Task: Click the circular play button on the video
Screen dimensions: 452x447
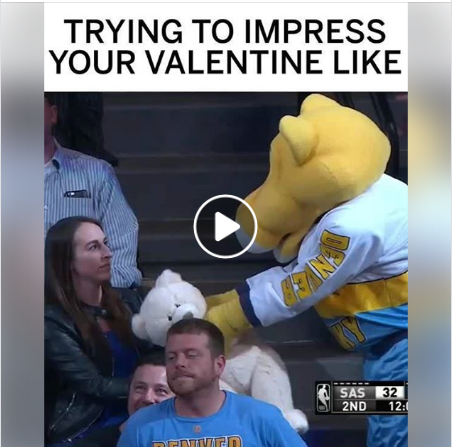Action: pyautogui.click(x=225, y=227)
